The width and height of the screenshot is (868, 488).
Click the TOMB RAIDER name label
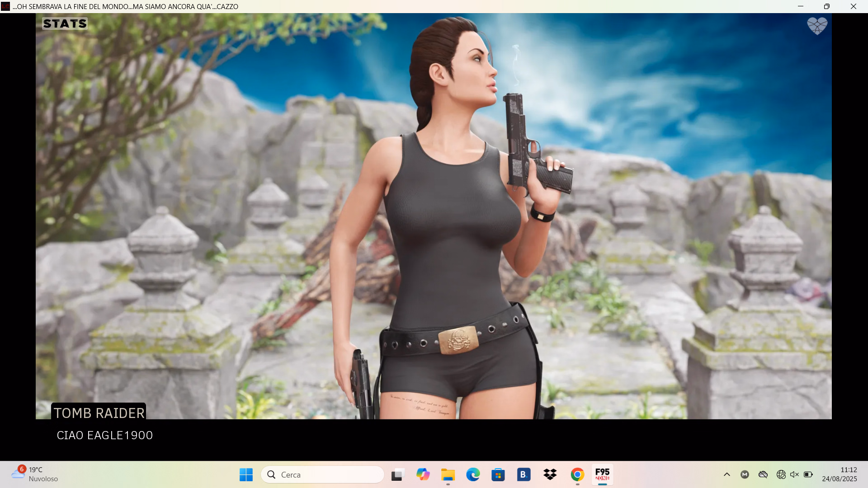(x=99, y=413)
